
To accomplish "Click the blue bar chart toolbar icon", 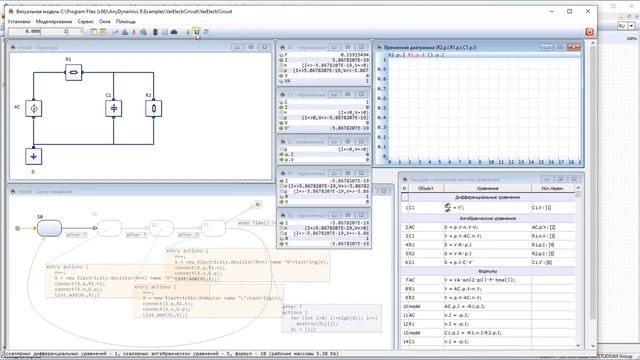I will 125,32.
